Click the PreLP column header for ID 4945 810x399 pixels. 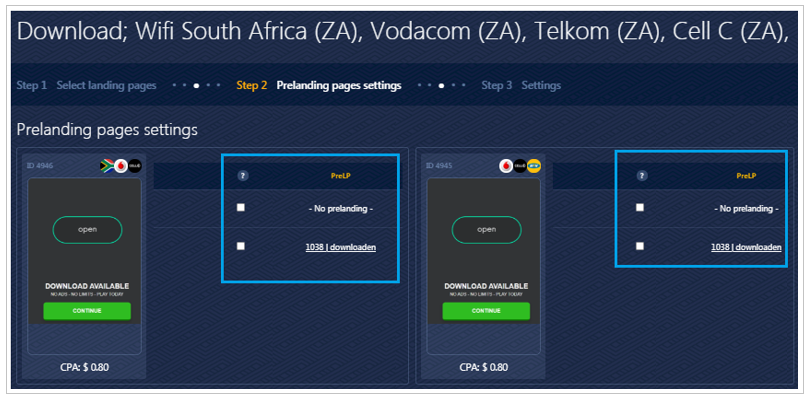pyautogui.click(x=746, y=176)
